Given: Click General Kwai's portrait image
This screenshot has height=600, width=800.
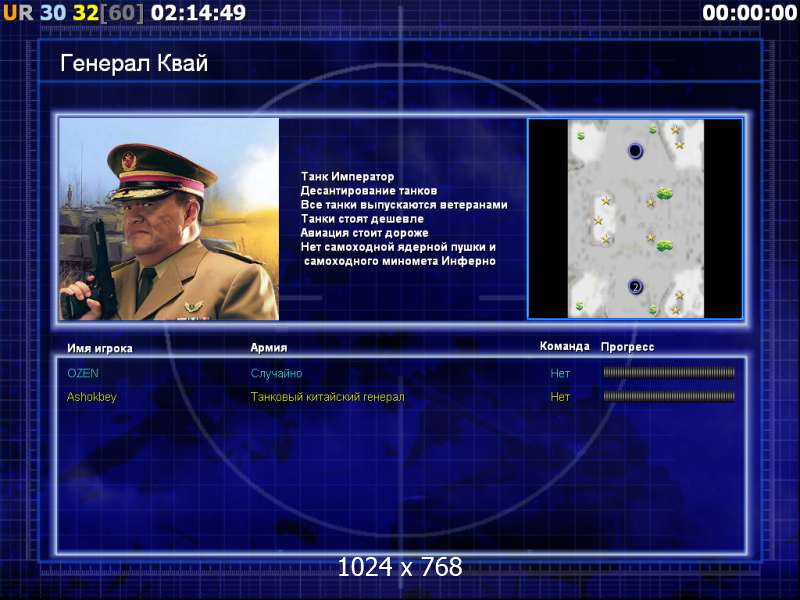Looking at the screenshot, I should (169, 219).
